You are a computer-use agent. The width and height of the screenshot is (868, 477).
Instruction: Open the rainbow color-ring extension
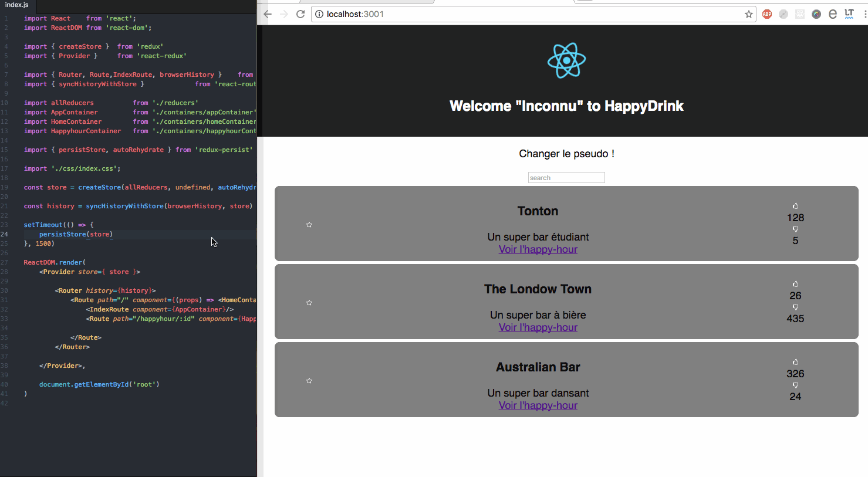pyautogui.click(x=816, y=14)
